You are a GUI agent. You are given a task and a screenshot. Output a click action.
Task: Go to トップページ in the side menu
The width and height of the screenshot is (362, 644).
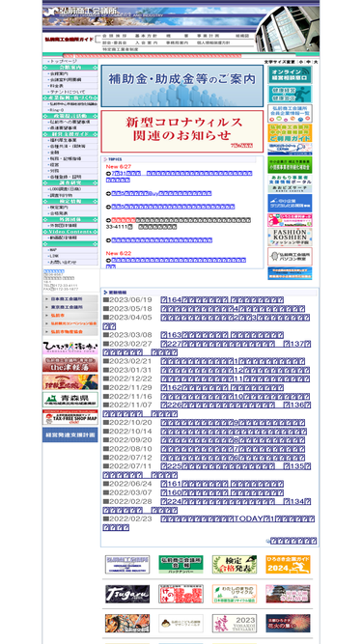(70, 61)
